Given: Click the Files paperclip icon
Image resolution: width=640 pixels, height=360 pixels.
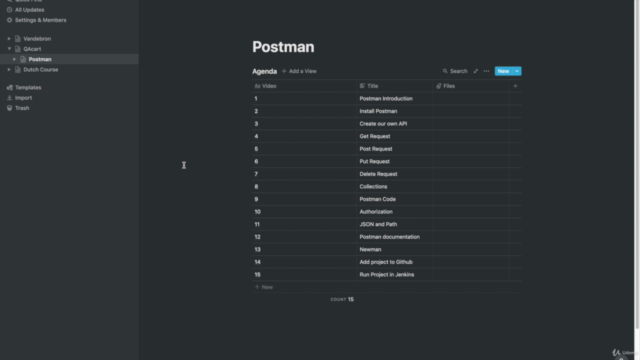Looking at the screenshot, I should pos(439,86).
